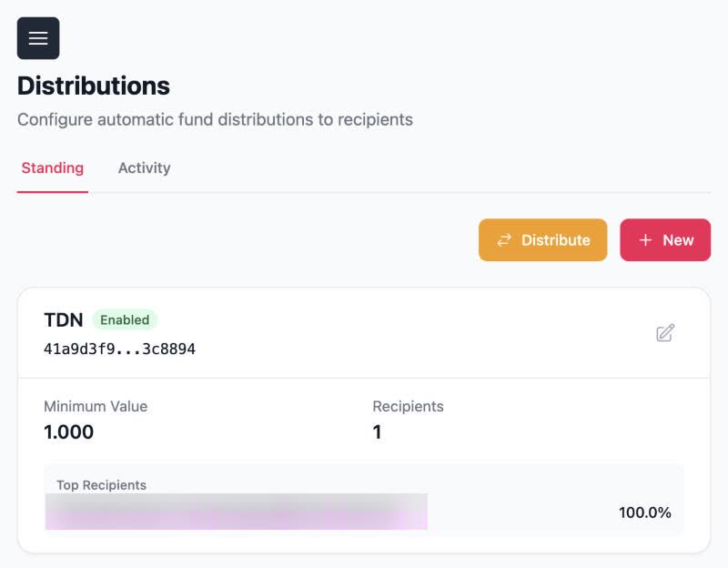
Task: Select the Minimum Value 1.000 figure
Action: click(69, 432)
